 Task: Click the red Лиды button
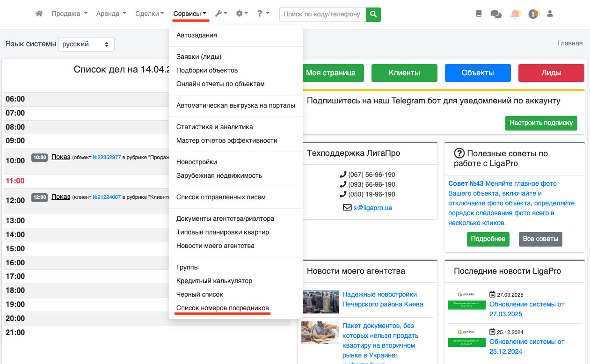(551, 73)
